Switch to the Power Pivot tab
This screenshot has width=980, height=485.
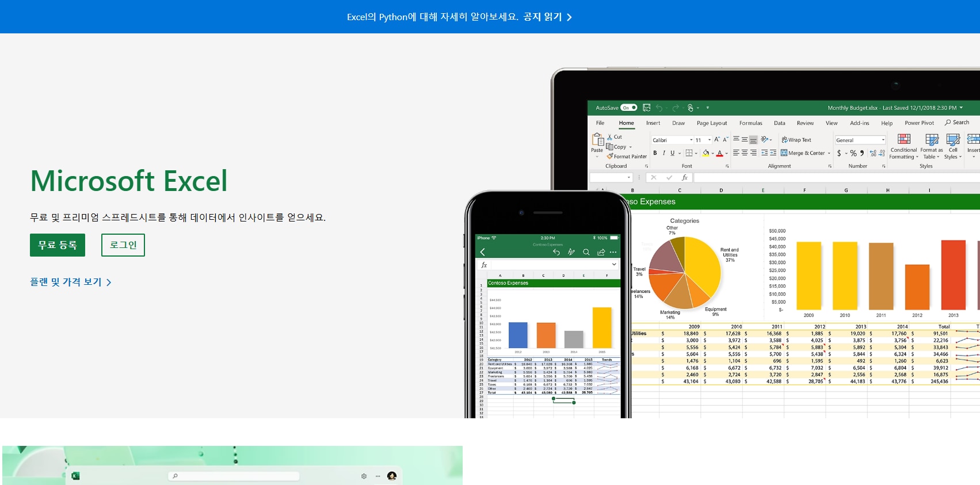click(920, 123)
